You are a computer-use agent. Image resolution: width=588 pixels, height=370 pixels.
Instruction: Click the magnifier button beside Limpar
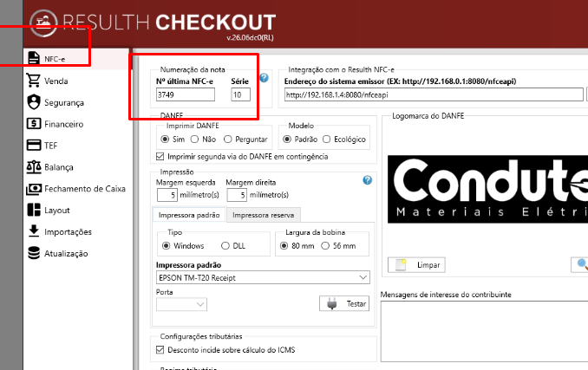[x=579, y=265]
